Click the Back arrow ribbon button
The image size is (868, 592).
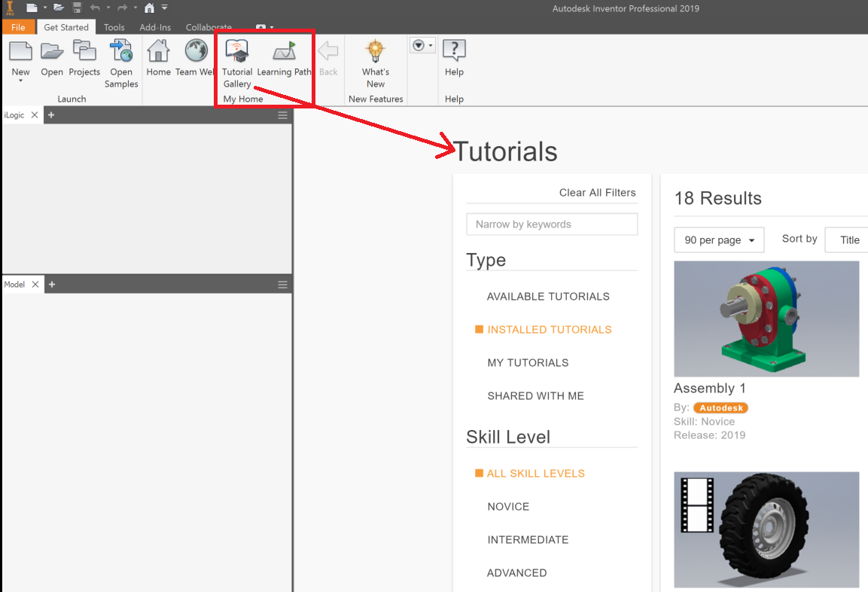[328, 58]
